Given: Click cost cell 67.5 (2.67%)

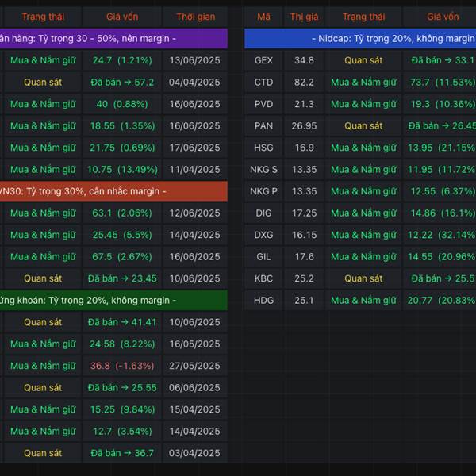Looking at the screenshot, I should 122,257.
